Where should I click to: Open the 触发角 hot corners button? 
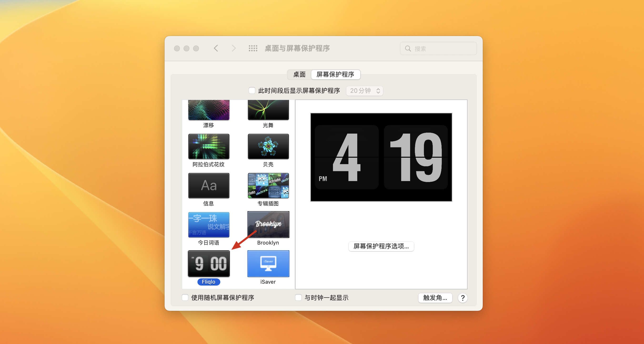tap(435, 298)
